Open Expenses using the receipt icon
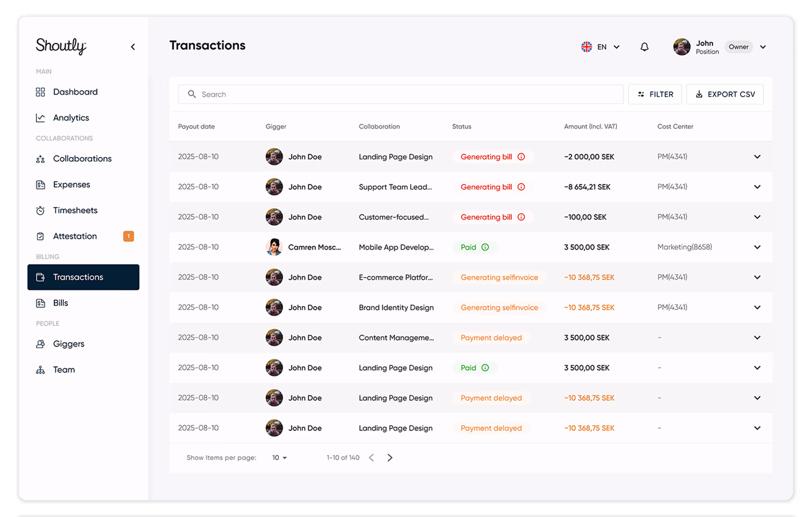Image resolution: width=812 pixels, height=517 pixels. [x=40, y=184]
